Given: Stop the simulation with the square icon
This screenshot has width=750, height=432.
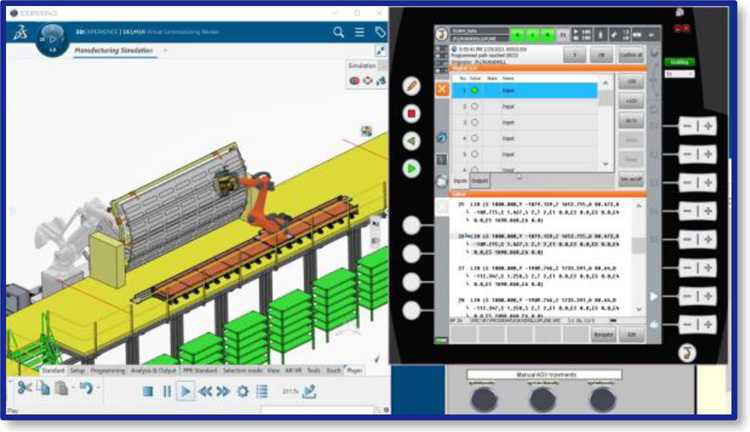Looking at the screenshot, I should pos(148,391).
